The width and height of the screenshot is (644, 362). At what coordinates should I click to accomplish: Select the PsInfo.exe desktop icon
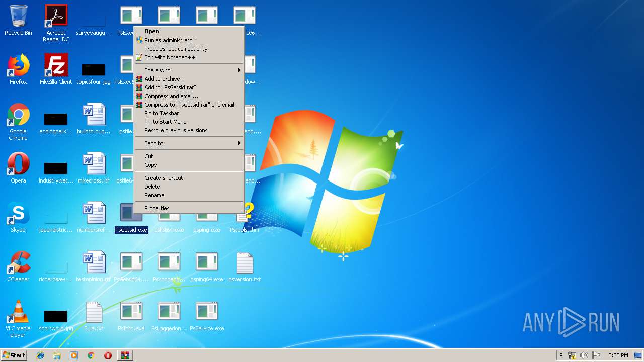click(131, 316)
